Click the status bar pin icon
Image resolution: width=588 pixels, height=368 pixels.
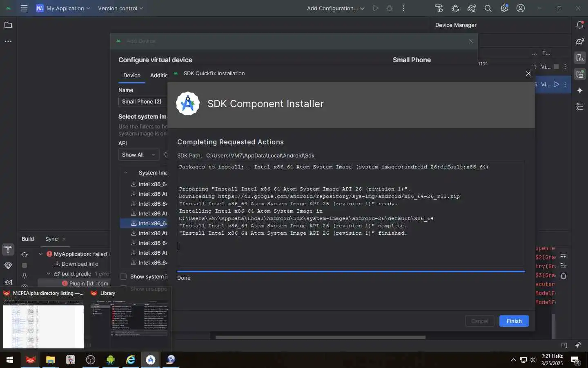578,345
